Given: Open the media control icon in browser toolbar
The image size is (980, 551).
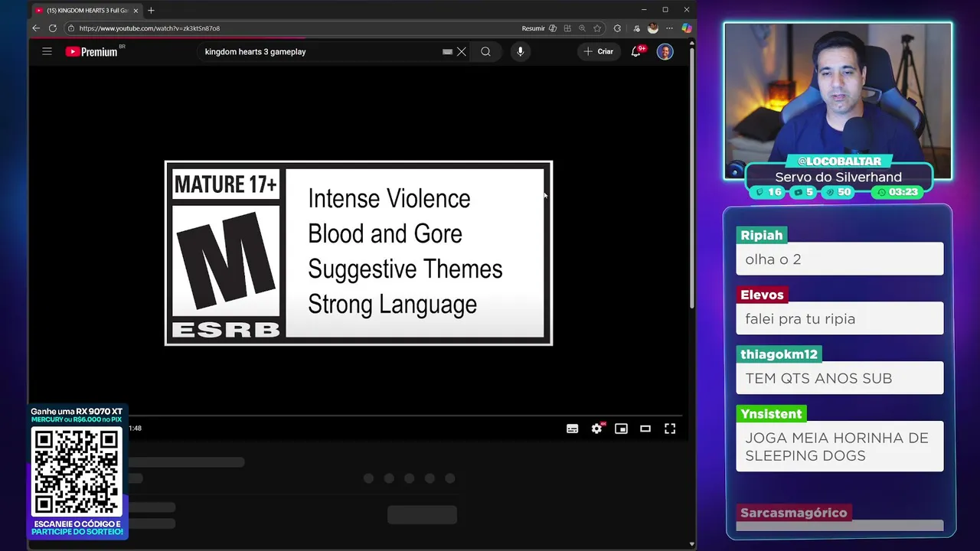Looking at the screenshot, I should click(x=636, y=28).
